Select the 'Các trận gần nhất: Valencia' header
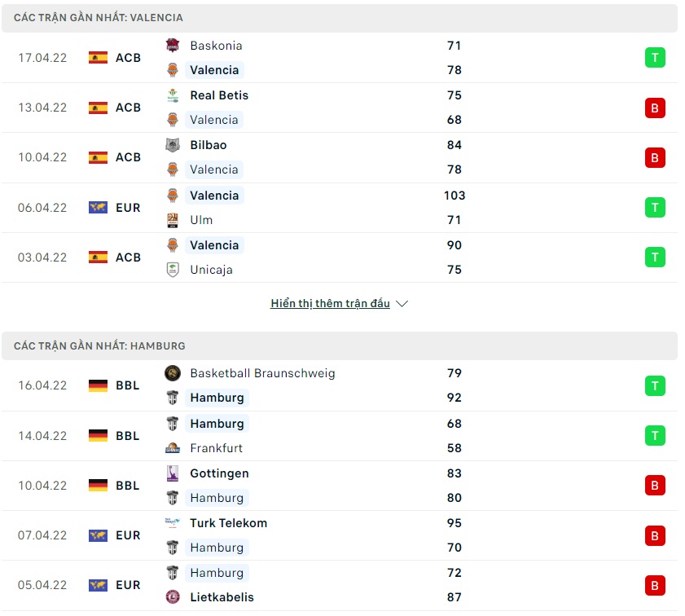 coord(99,17)
